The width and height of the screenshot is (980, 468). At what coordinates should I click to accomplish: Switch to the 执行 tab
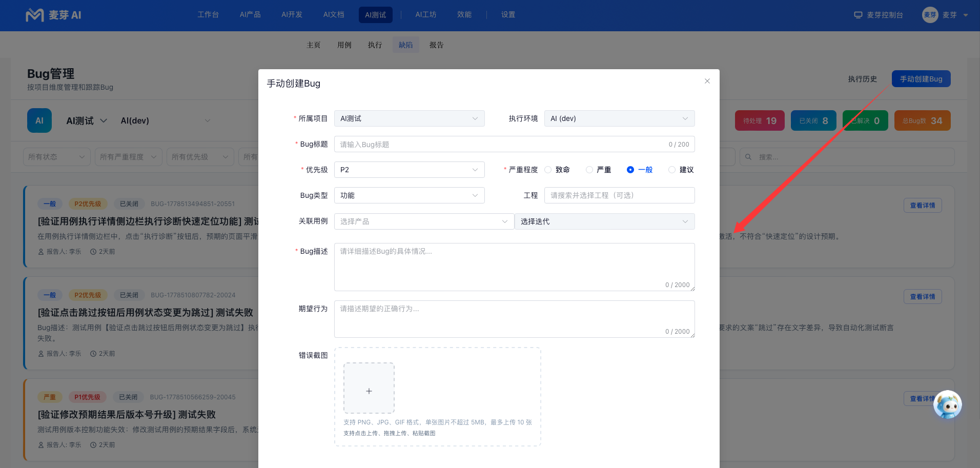click(x=375, y=45)
